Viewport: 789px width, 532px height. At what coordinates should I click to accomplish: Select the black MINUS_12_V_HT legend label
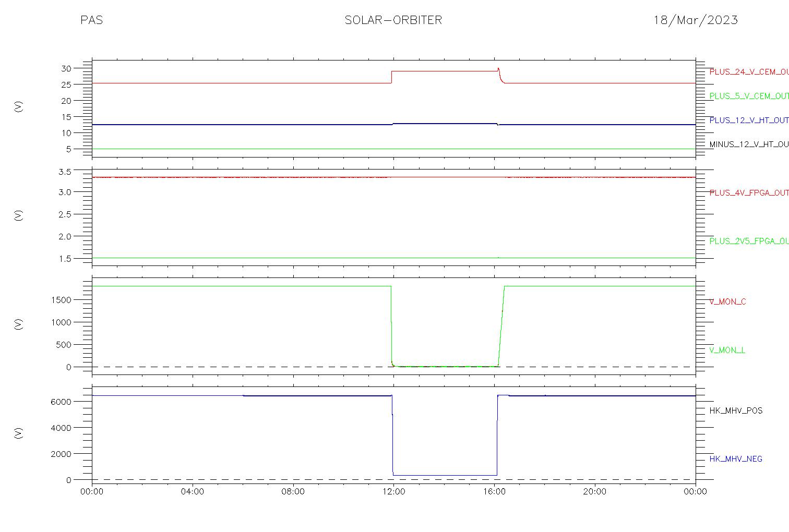pos(749,144)
